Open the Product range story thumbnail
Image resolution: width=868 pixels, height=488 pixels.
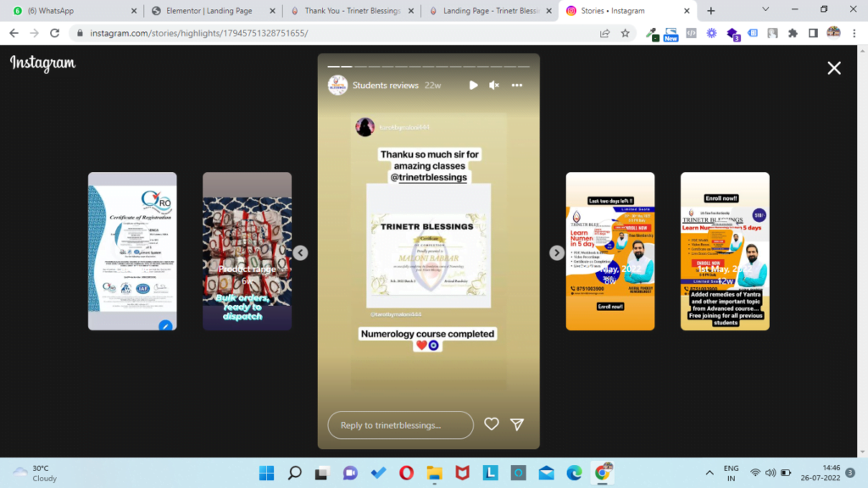pyautogui.click(x=247, y=252)
